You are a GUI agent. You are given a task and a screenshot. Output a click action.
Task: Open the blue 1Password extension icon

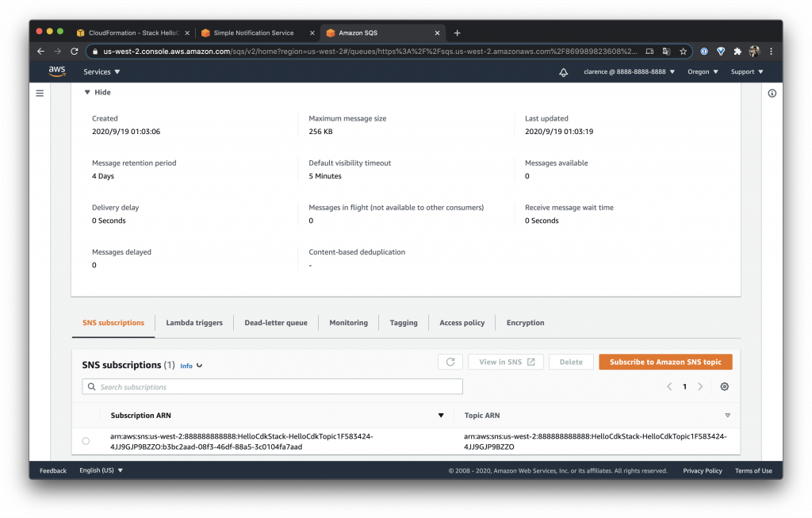click(x=704, y=52)
